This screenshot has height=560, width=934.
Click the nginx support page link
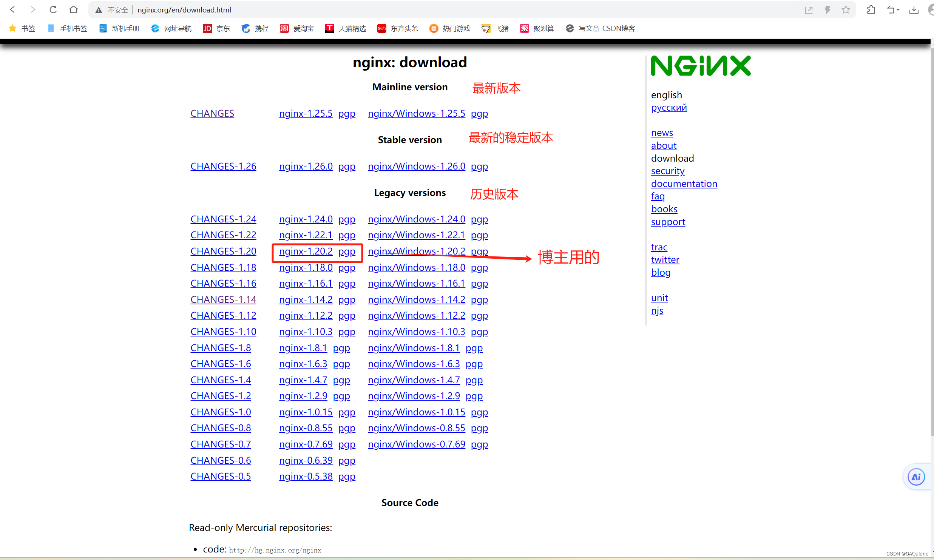[668, 221]
